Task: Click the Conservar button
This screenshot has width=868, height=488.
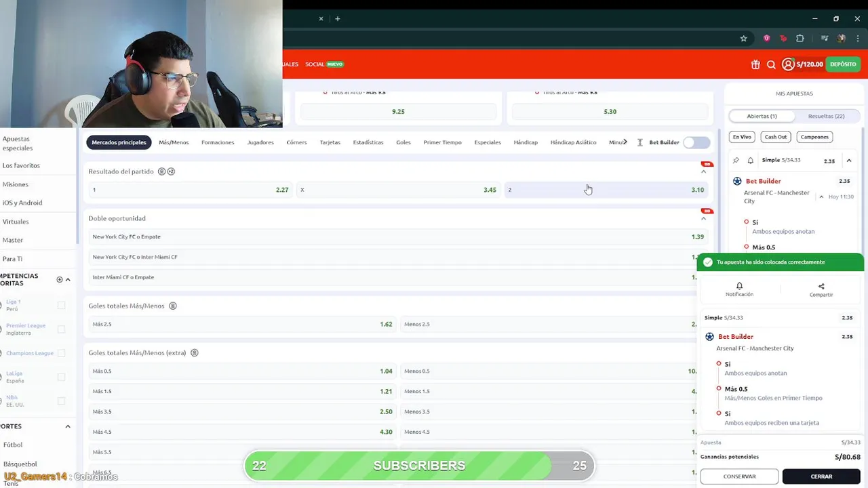Action: (x=739, y=476)
